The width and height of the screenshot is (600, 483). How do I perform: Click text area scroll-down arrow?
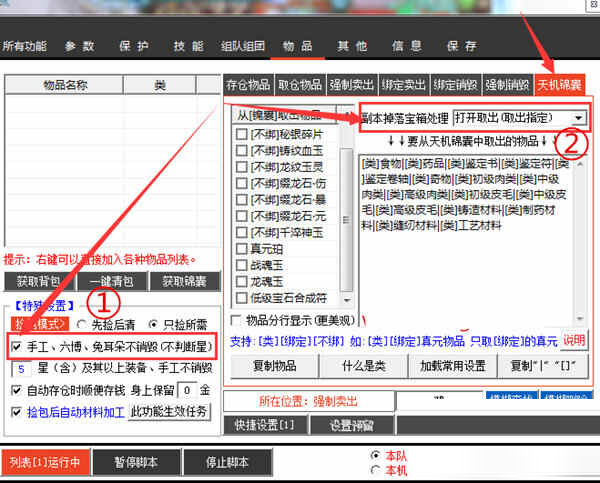coord(579,318)
